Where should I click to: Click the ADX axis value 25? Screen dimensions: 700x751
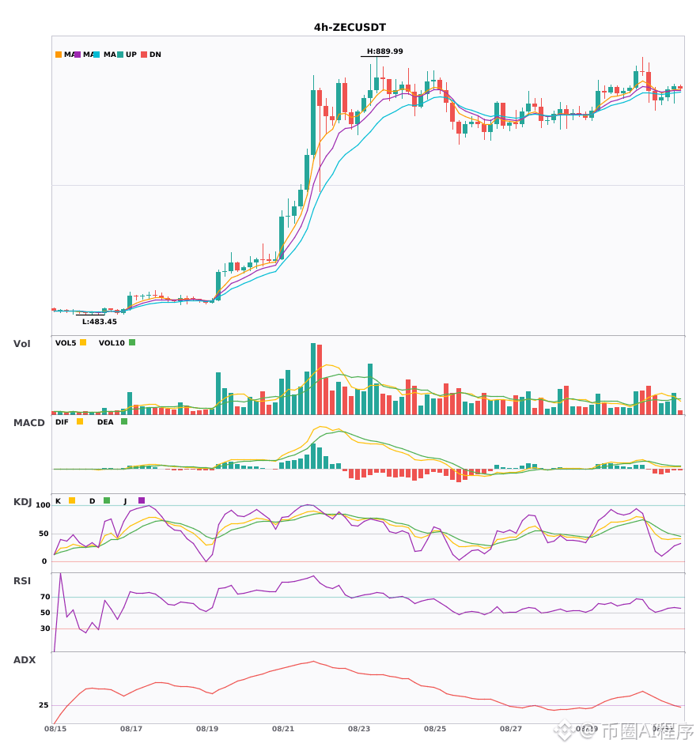click(44, 705)
